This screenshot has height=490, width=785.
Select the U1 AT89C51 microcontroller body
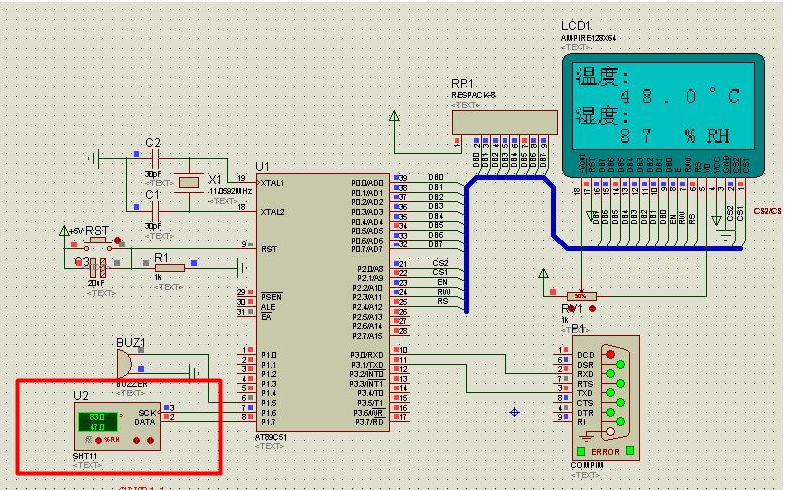[x=323, y=303]
